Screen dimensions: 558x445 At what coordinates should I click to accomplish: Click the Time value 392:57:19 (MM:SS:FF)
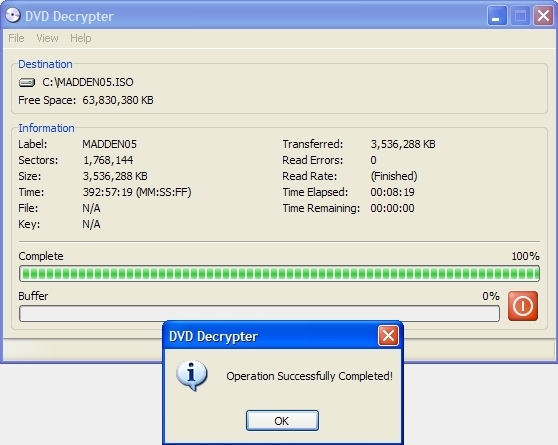pyautogui.click(x=137, y=192)
